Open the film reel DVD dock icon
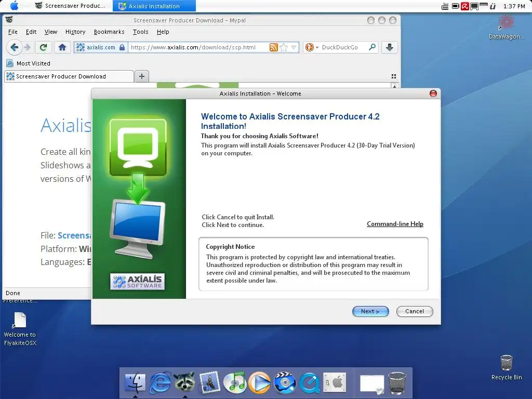 pos(285,383)
